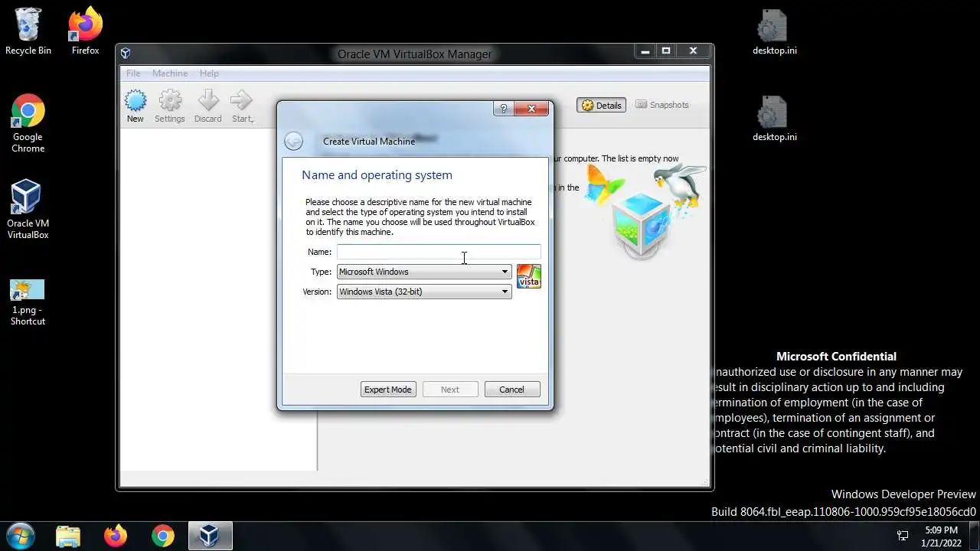Close the Create Virtual Machine dialog
Screen dimensions: 980x551
click(531, 109)
